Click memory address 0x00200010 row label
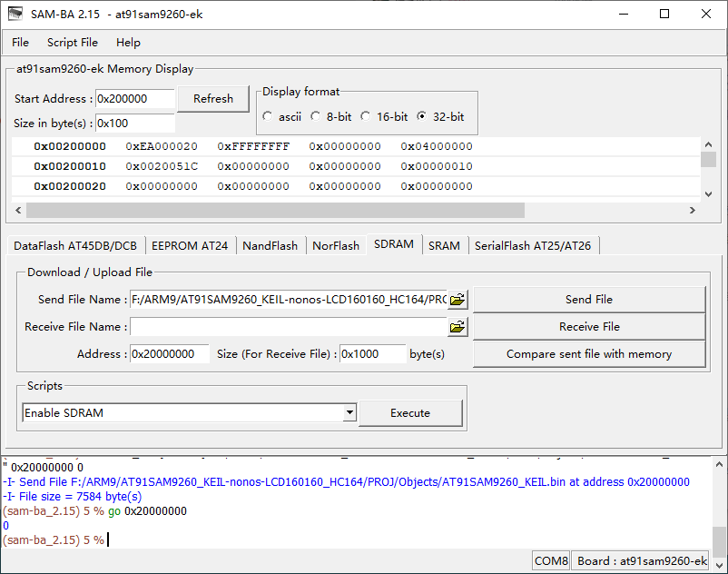 pyautogui.click(x=70, y=166)
